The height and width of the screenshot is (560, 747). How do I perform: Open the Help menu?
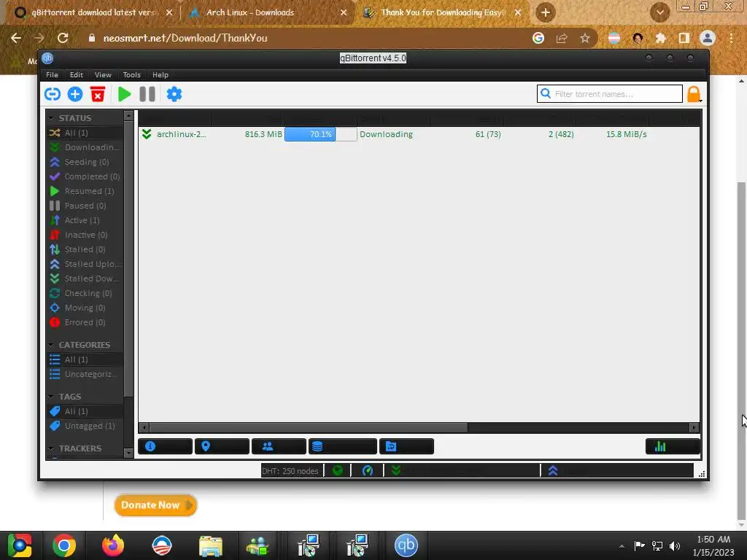tap(160, 75)
